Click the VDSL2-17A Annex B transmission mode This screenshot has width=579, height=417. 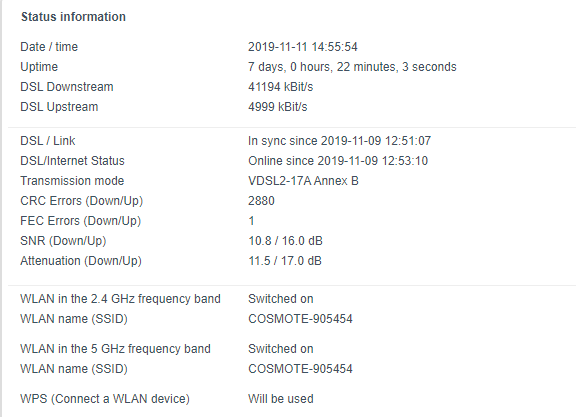(303, 181)
